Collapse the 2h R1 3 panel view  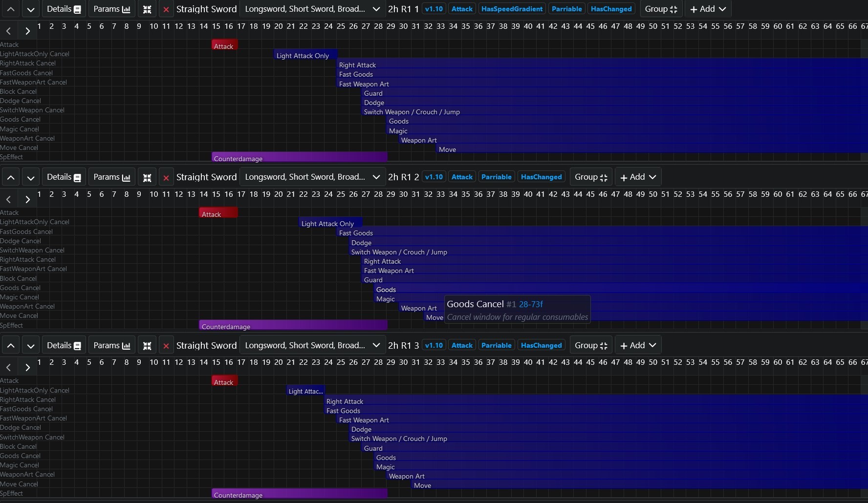tap(147, 346)
